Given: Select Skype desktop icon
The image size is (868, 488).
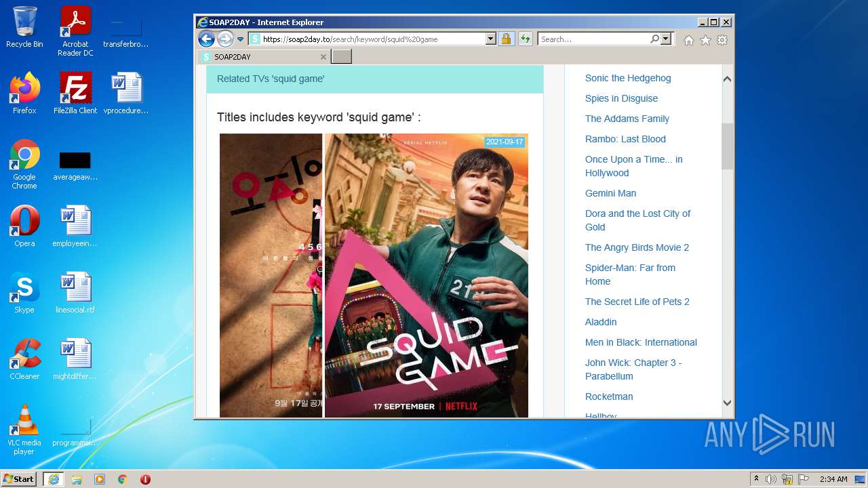Looking at the screenshot, I should coord(24,293).
